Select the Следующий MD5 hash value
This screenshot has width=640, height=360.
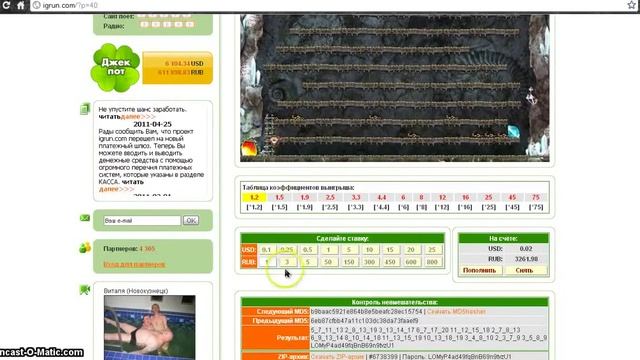click(x=366, y=311)
